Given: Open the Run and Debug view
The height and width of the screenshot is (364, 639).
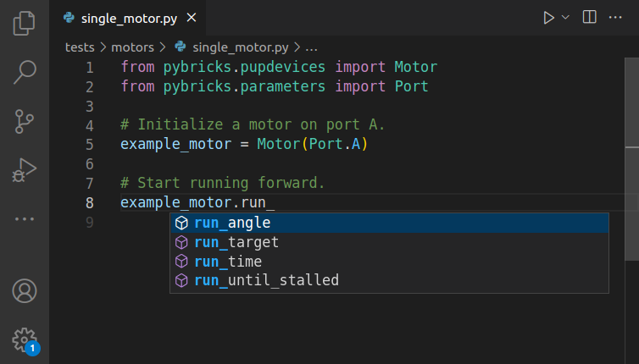Looking at the screenshot, I should pos(24,170).
